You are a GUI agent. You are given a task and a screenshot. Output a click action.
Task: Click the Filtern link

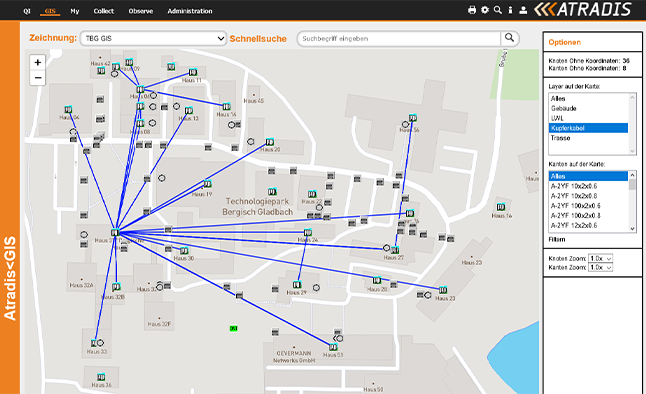[x=557, y=239]
